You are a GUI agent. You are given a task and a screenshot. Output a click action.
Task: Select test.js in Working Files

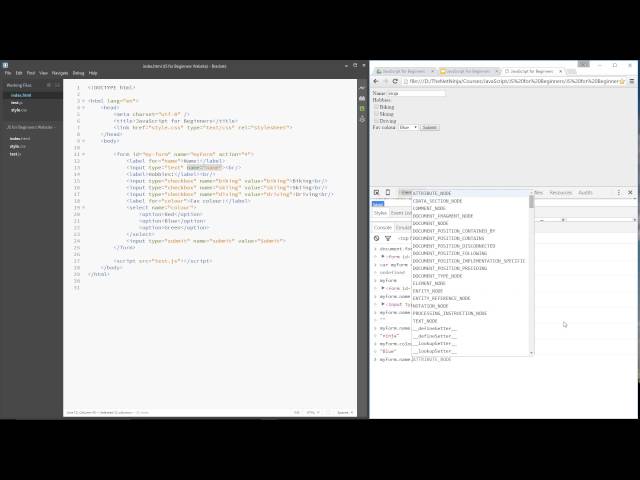click(x=16, y=102)
